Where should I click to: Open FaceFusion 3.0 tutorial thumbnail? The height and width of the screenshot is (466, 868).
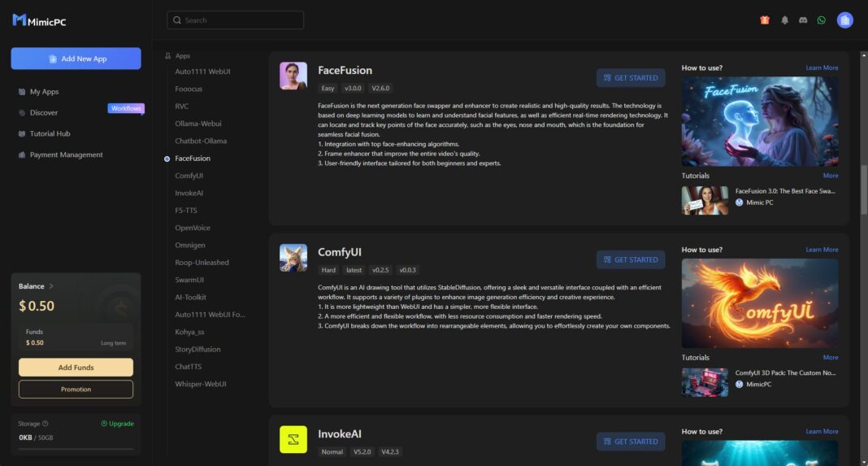click(705, 200)
